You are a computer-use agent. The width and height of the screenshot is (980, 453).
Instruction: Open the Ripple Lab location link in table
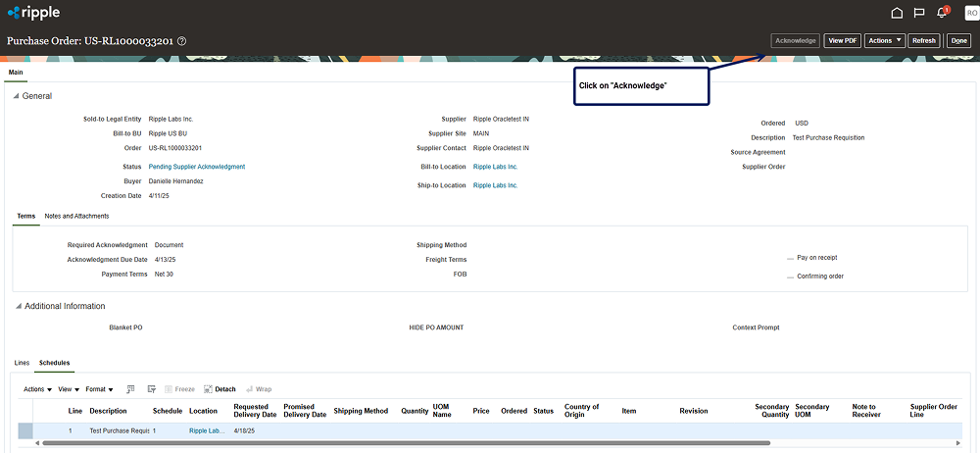(205, 431)
